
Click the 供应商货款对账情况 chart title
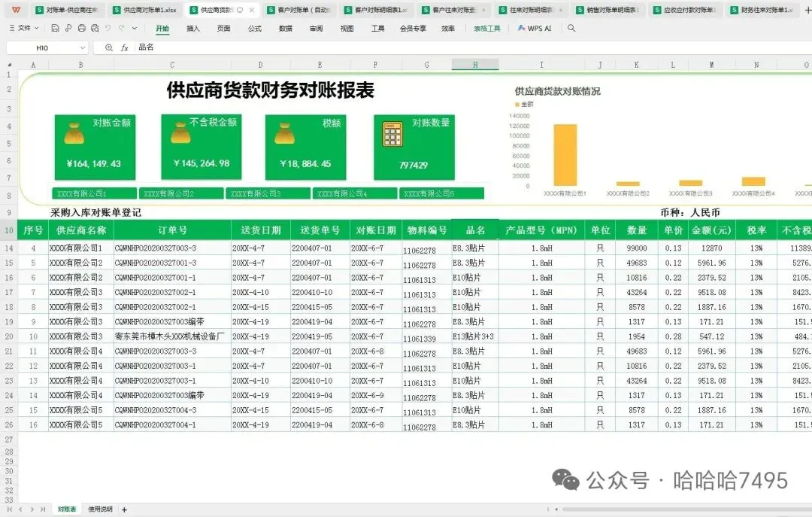(x=557, y=91)
